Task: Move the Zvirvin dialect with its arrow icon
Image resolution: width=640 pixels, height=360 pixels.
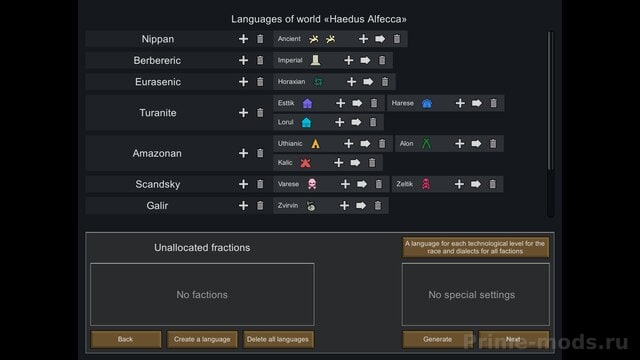Action: click(361, 205)
